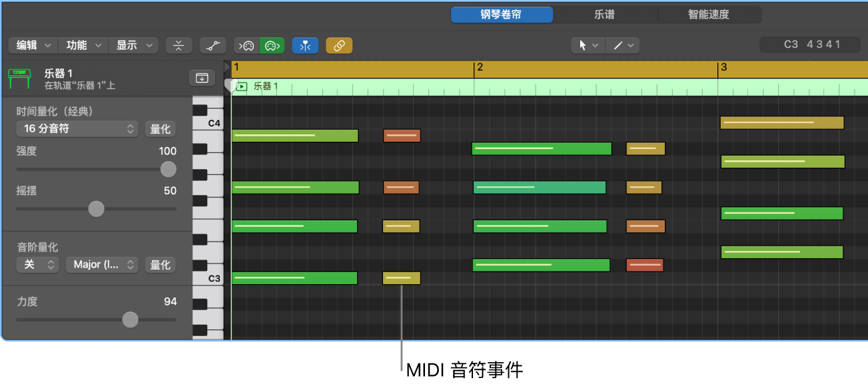Viewport: 868px width, 384px height.
Task: Expand the pencil tool chevron menu
Action: coord(631,45)
